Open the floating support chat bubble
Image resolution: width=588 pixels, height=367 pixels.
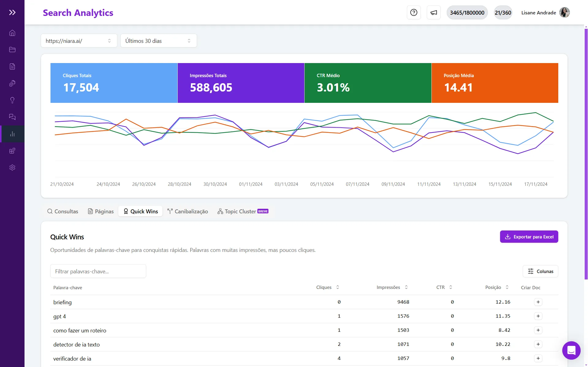pyautogui.click(x=571, y=350)
